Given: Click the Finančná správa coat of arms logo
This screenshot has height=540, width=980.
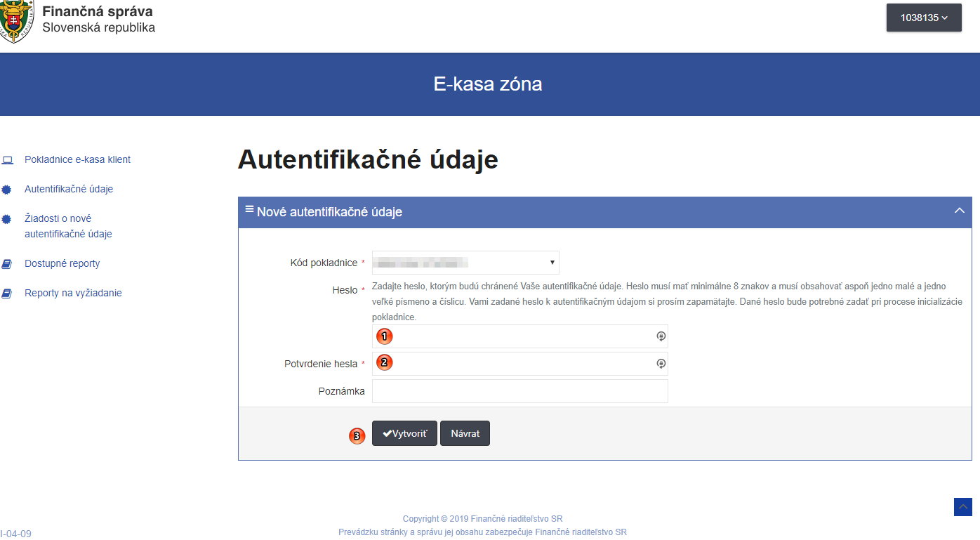Looking at the screenshot, I should pyautogui.click(x=15, y=21).
